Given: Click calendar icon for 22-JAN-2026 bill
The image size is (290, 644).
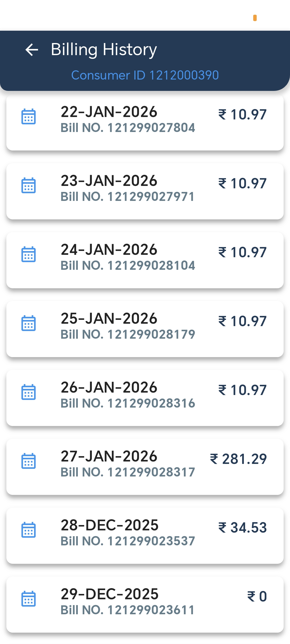Looking at the screenshot, I should 29,117.
